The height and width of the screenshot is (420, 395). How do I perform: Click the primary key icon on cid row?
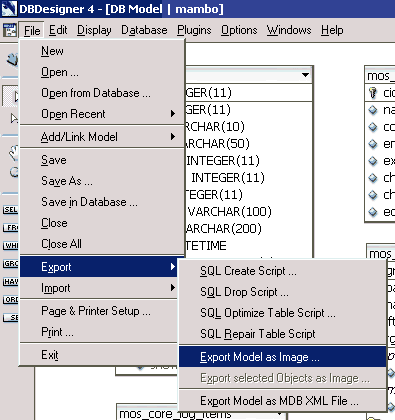click(x=373, y=93)
